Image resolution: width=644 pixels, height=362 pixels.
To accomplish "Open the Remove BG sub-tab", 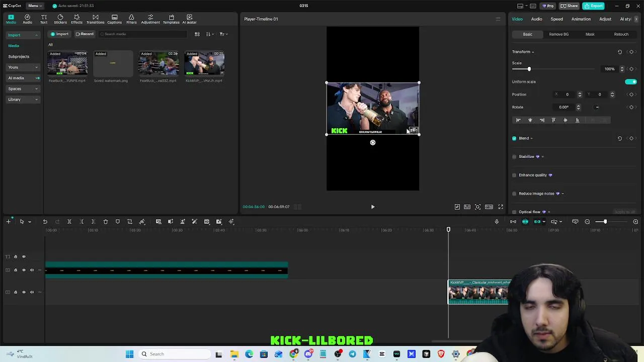I will 559,34.
